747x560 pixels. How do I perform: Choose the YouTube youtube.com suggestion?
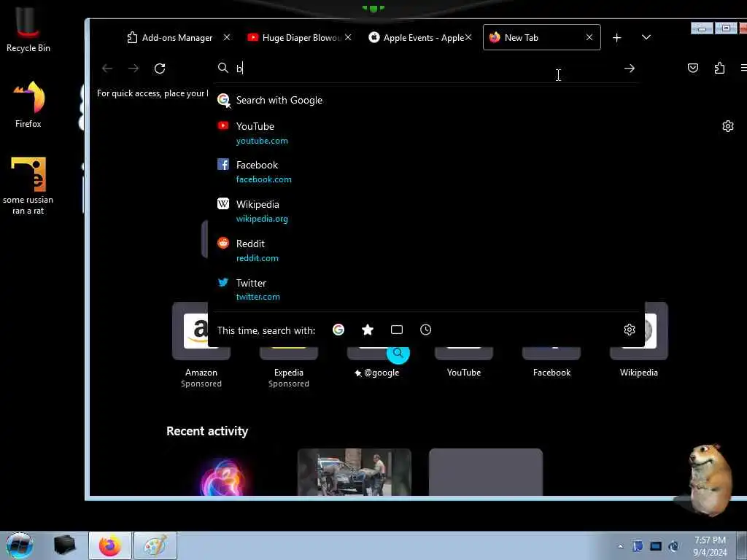pyautogui.click(x=426, y=133)
